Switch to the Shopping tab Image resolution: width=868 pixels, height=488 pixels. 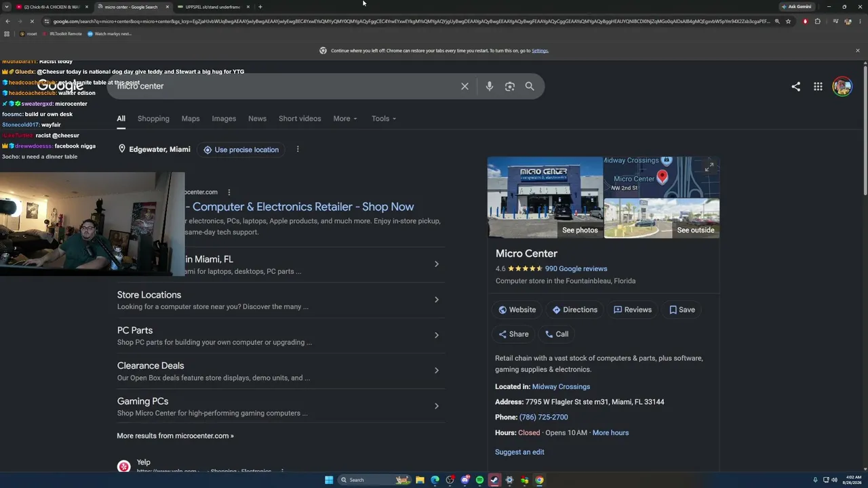pyautogui.click(x=153, y=119)
